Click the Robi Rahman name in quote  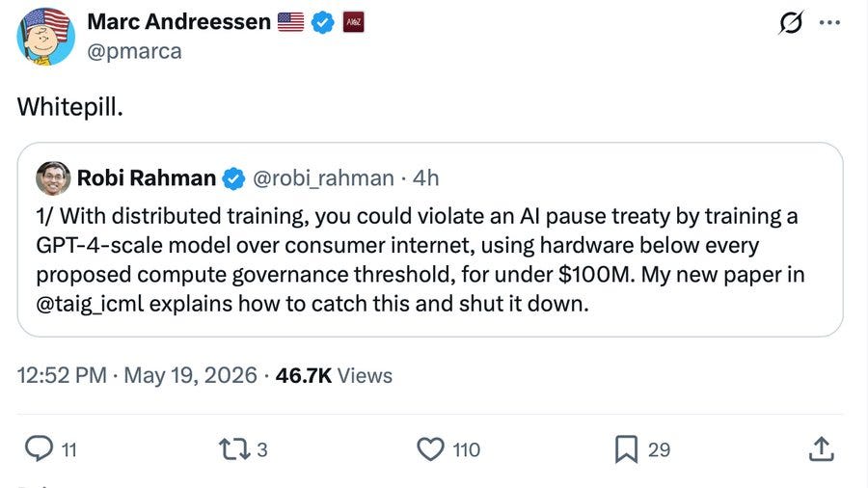pos(147,178)
